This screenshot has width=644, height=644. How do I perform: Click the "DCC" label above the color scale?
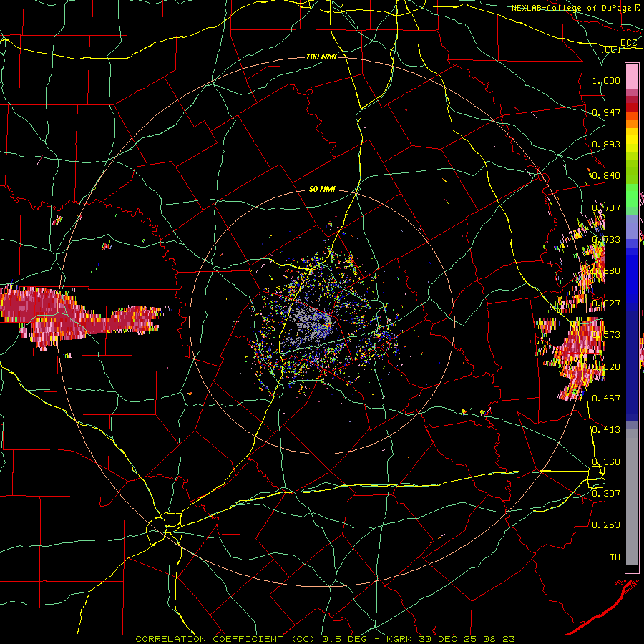click(x=628, y=43)
